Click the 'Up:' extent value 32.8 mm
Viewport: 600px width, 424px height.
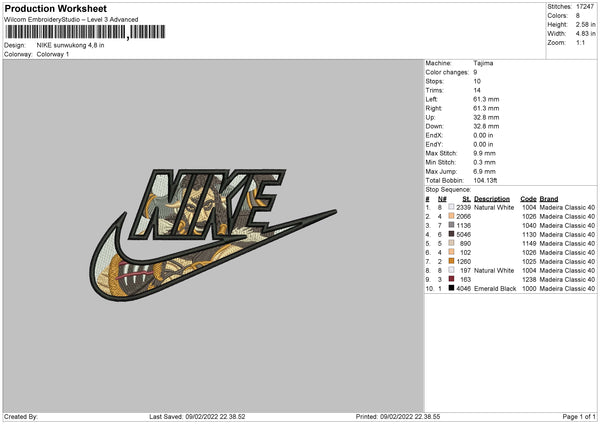486,117
